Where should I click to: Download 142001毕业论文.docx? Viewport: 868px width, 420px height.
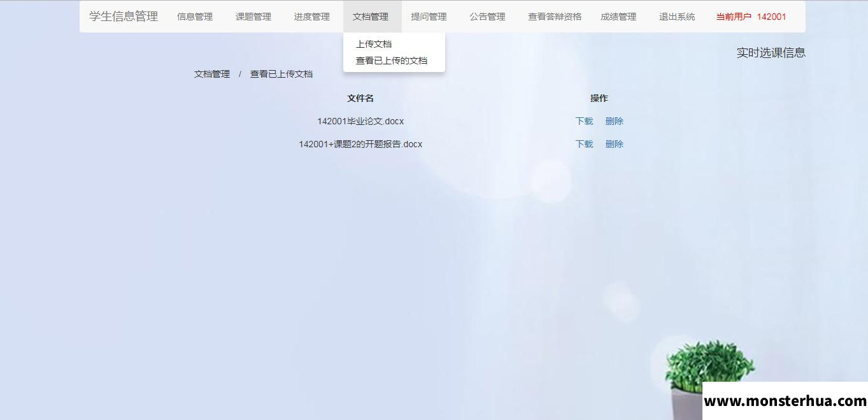tap(584, 121)
